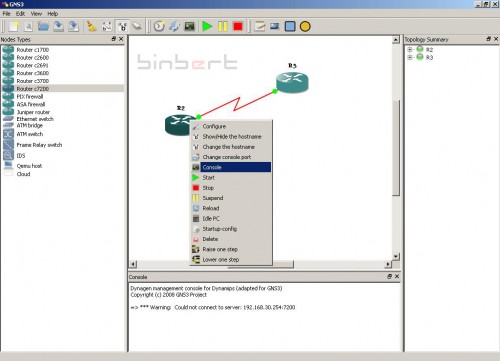Toggle the Show hostnames toolbar icon
Image resolution: width=500 pixels, height=361 pixels.
pyautogui.click(x=122, y=26)
